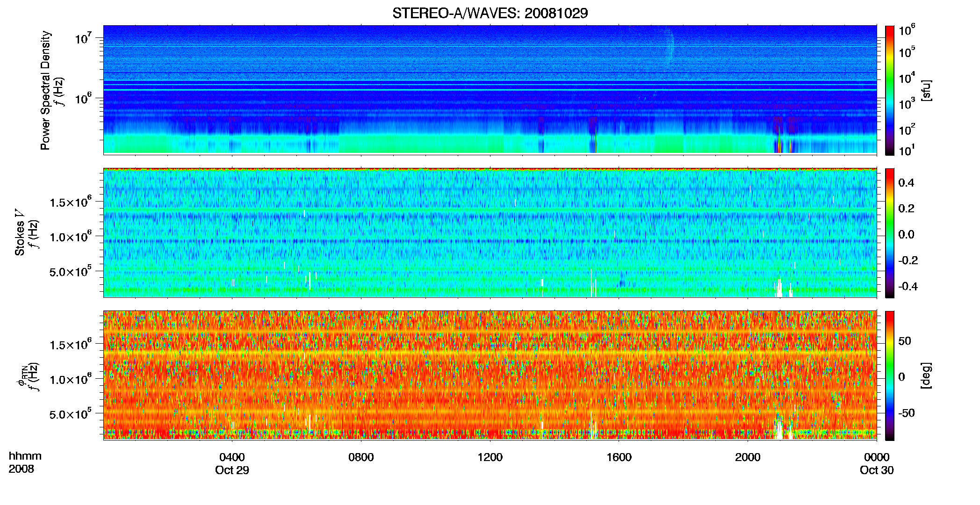This screenshot has width=980, height=505.
Task: Click the 0.2 label on the Stokes colorbar
Action: [x=906, y=209]
